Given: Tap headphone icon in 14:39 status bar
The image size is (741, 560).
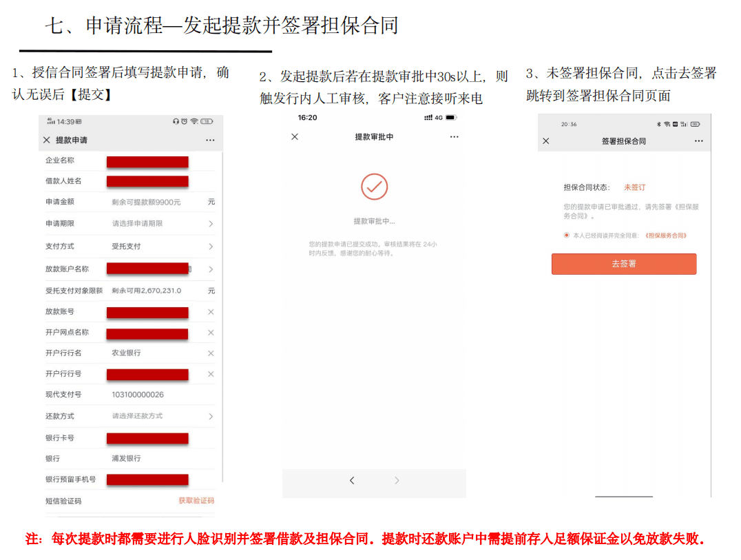Looking at the screenshot, I should (x=176, y=121).
